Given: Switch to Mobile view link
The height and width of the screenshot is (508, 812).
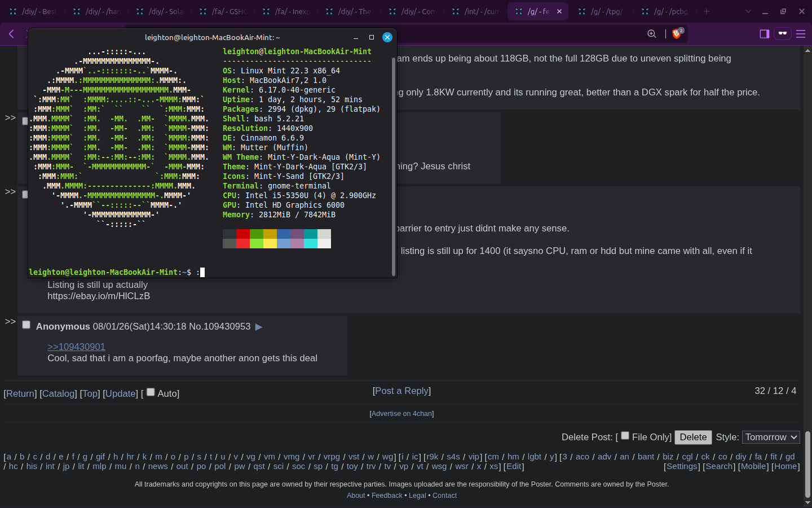Looking at the screenshot, I should coord(753,466).
